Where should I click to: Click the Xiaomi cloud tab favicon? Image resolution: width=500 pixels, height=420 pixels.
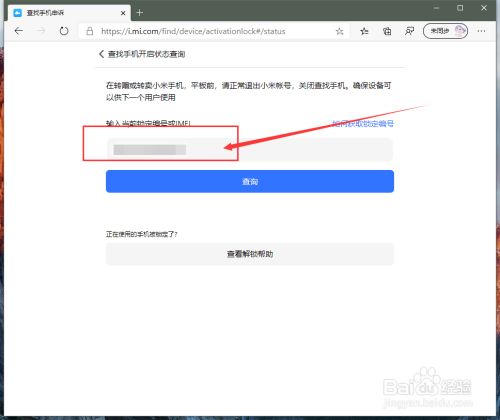(17, 13)
